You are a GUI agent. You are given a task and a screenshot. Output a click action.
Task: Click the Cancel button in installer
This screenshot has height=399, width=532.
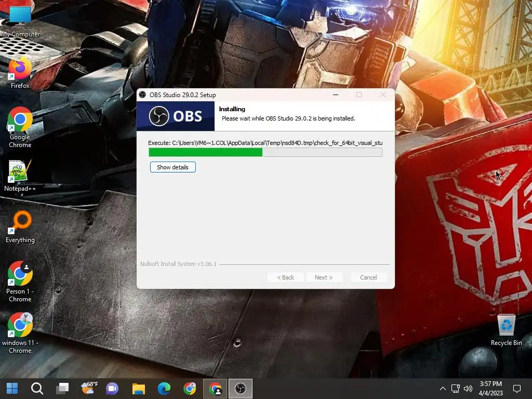tap(368, 277)
